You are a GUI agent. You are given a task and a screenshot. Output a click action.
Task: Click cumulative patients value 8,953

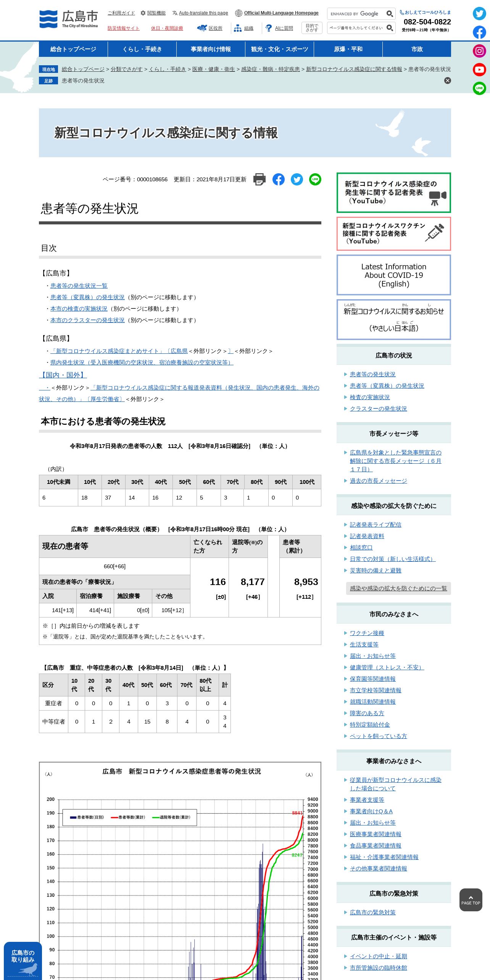click(x=306, y=582)
